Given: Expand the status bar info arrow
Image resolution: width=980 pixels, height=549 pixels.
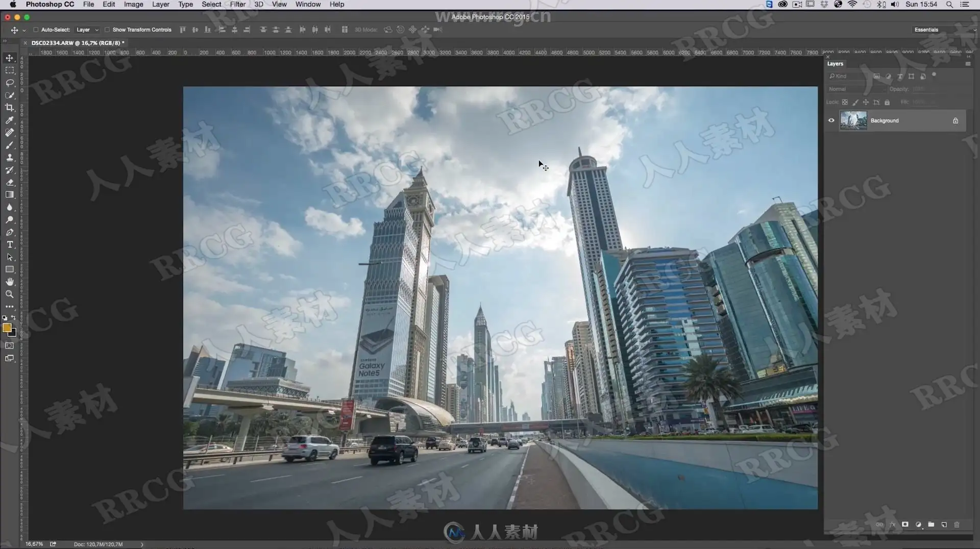Looking at the screenshot, I should (x=142, y=544).
